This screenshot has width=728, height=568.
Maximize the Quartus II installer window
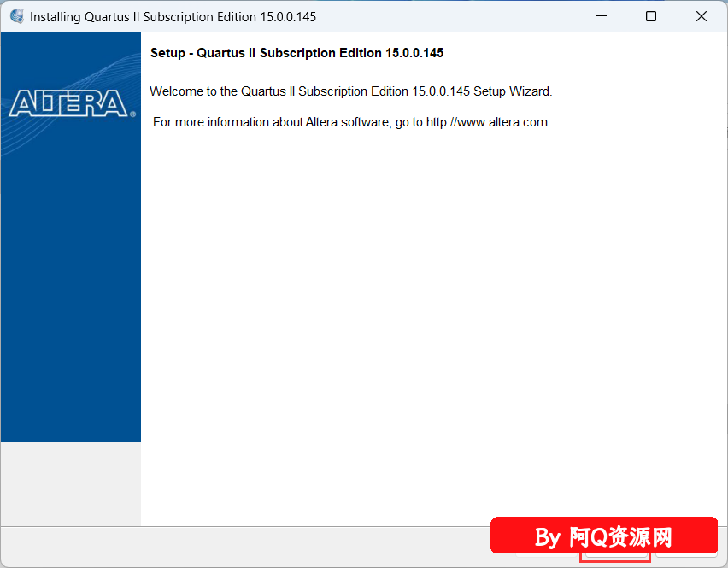(x=651, y=17)
